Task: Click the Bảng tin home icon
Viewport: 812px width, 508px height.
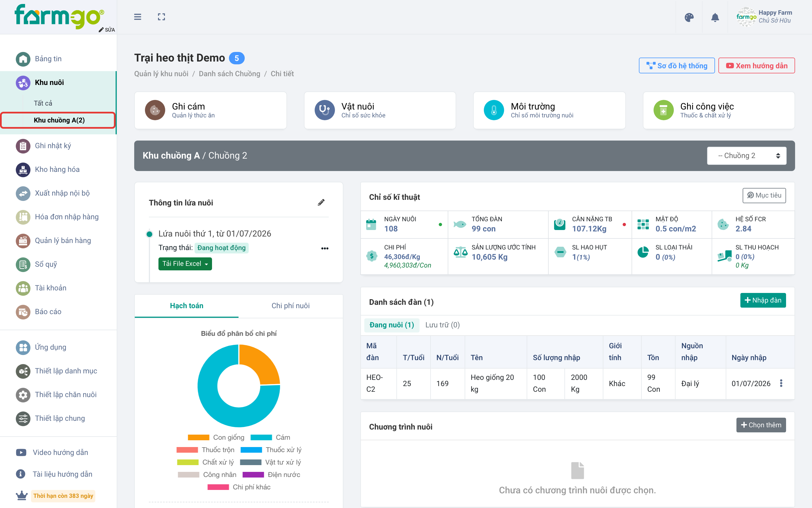Action: click(x=23, y=59)
